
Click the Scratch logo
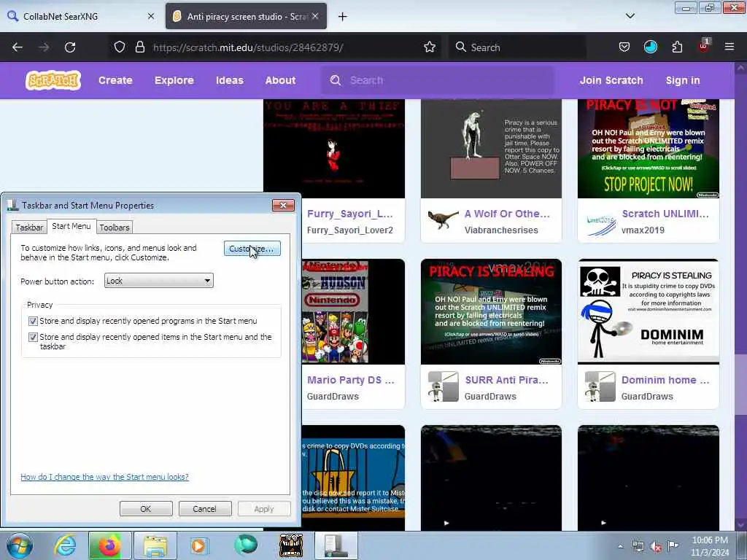(53, 80)
